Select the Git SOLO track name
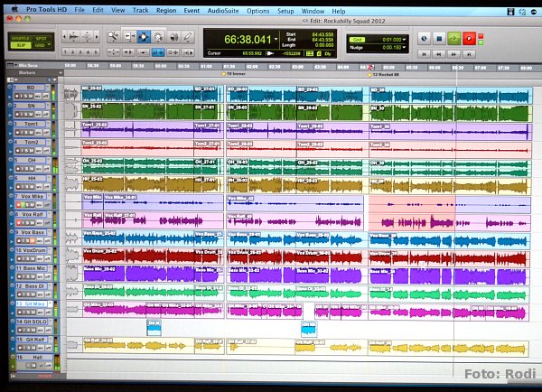Image resolution: width=542 pixels, height=392 pixels. (x=32, y=322)
